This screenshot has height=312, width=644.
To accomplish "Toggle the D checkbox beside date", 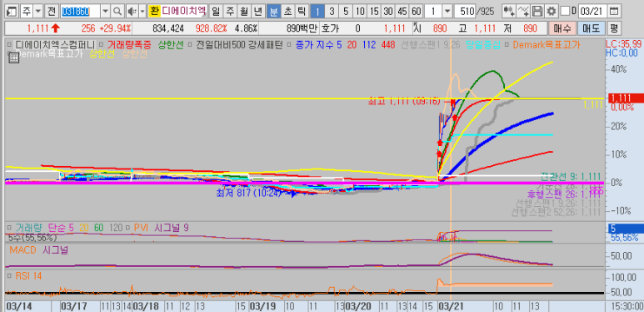I will pos(565,11).
